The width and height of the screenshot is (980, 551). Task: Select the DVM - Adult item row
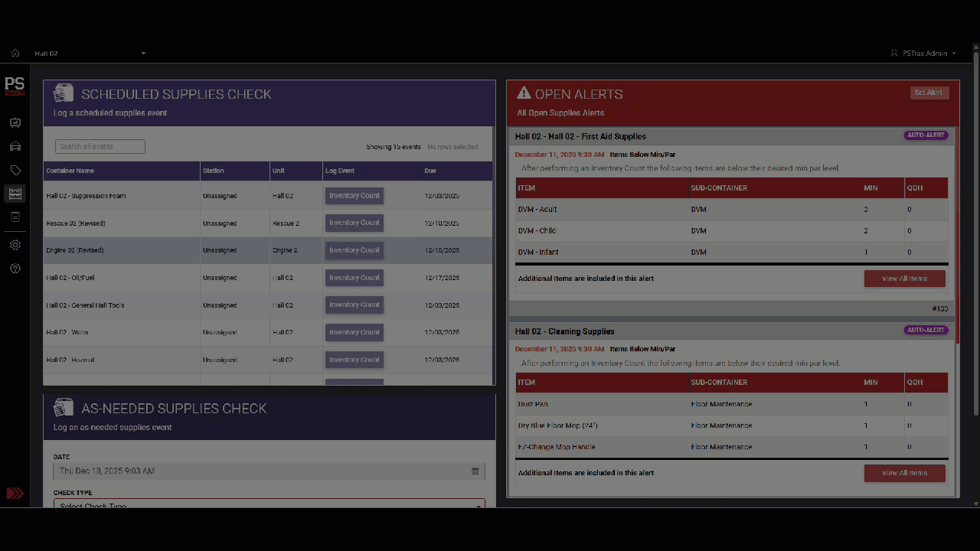[x=731, y=209]
